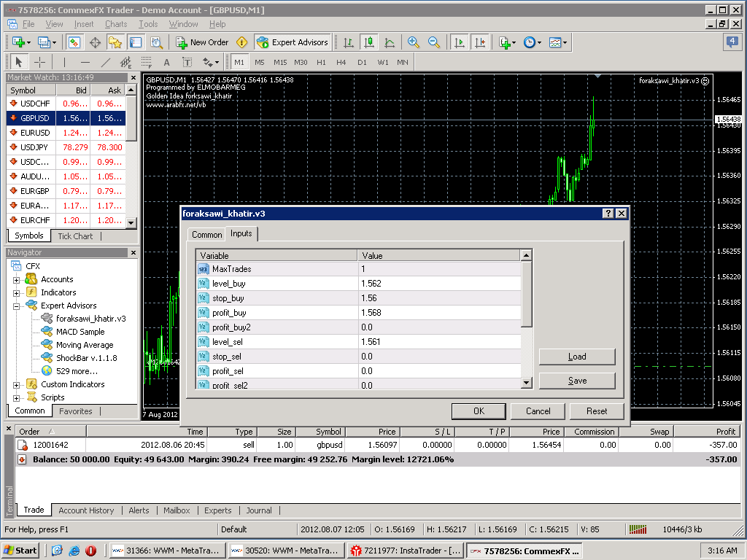747x560 pixels.
Task: Open the Tick Chart tab
Action: (75, 236)
